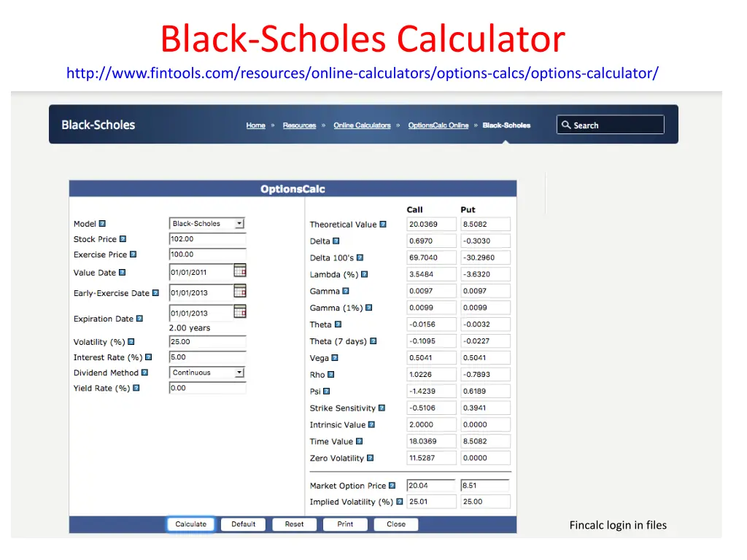The image size is (747, 560).
Task: Click the help icon next to Zero Volatility
Action: (370, 458)
